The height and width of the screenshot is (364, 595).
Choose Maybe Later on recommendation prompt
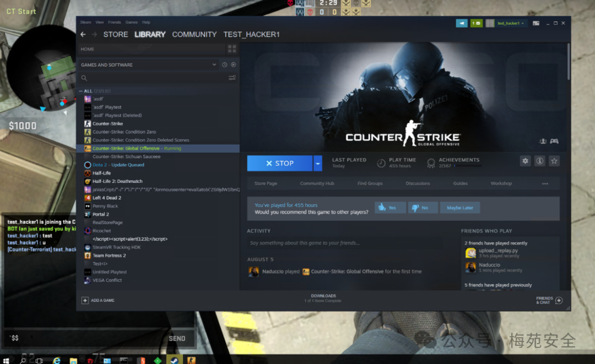(x=460, y=208)
